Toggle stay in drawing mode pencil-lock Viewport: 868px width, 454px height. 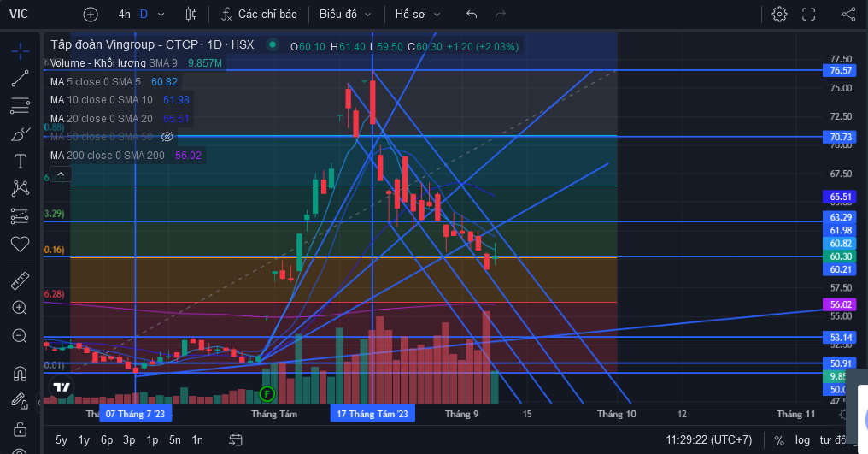20,401
